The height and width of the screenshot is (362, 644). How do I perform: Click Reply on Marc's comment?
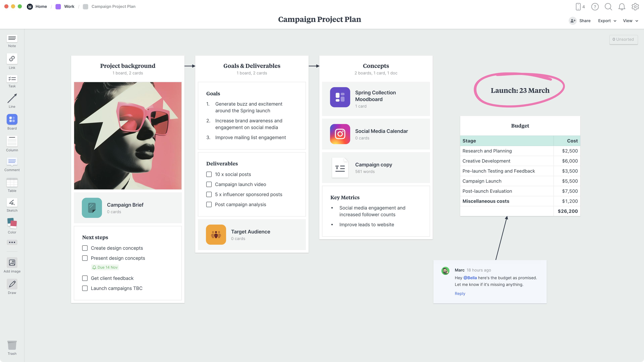[460, 293]
